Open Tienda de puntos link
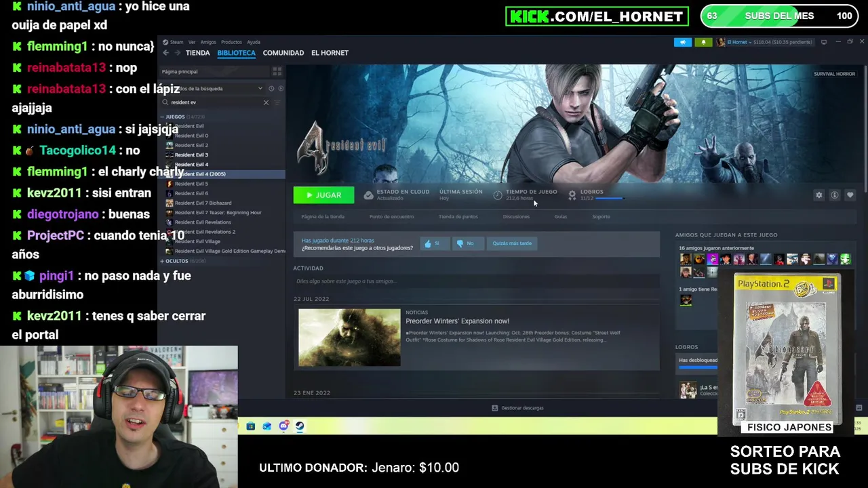The height and width of the screenshot is (488, 868). (458, 217)
